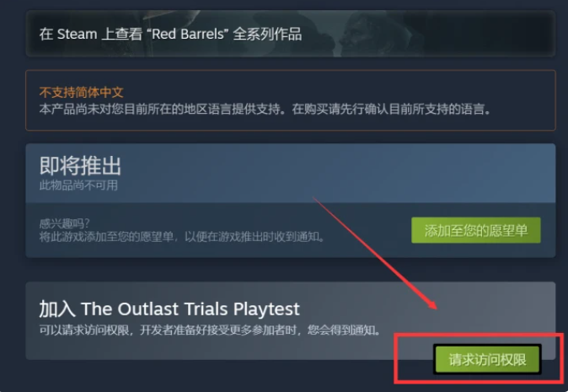Screen dimensions: 568x392
Task: Click the 添加至您的愿望单 wishlist button
Action: (476, 230)
